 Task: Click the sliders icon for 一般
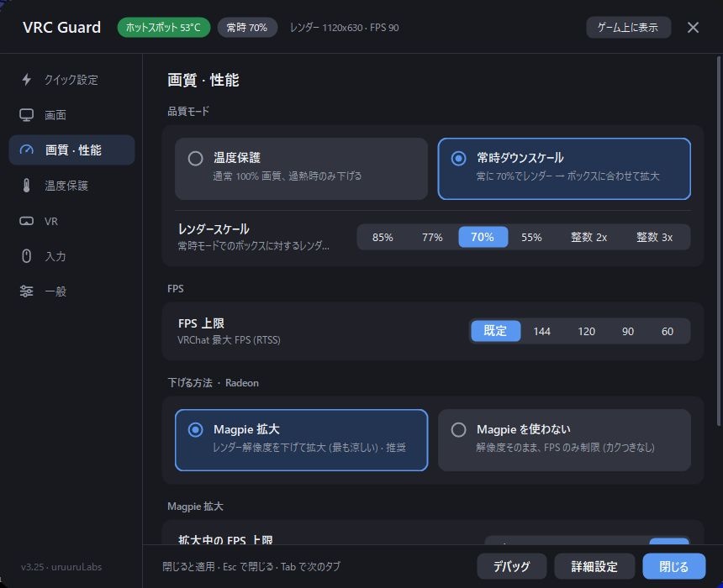[x=26, y=291]
